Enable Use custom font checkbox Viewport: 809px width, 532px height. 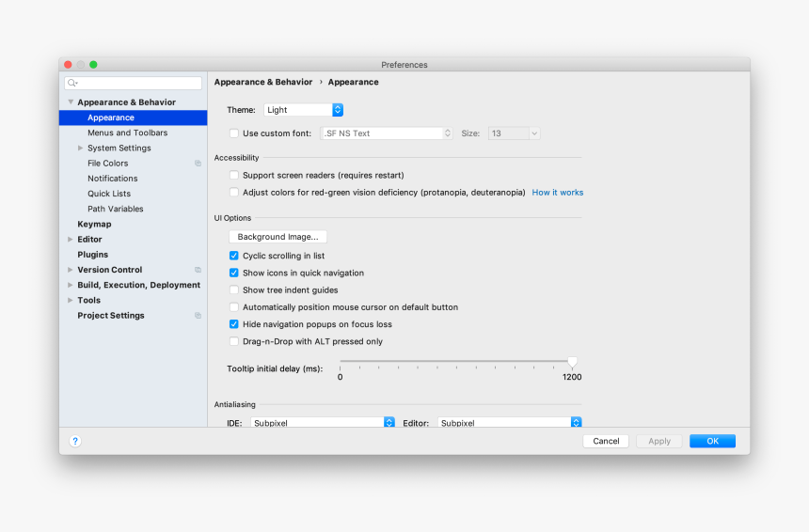(234, 133)
